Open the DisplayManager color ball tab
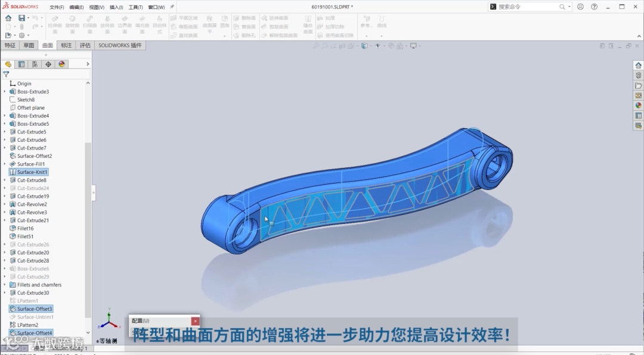Screen dimensions: 644x355 coord(61,64)
